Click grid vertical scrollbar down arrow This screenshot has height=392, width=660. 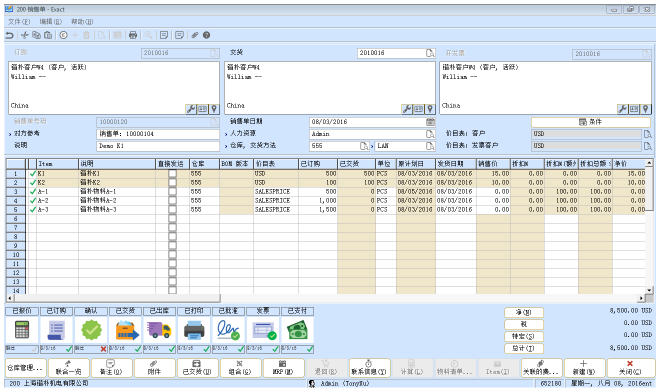click(x=649, y=290)
